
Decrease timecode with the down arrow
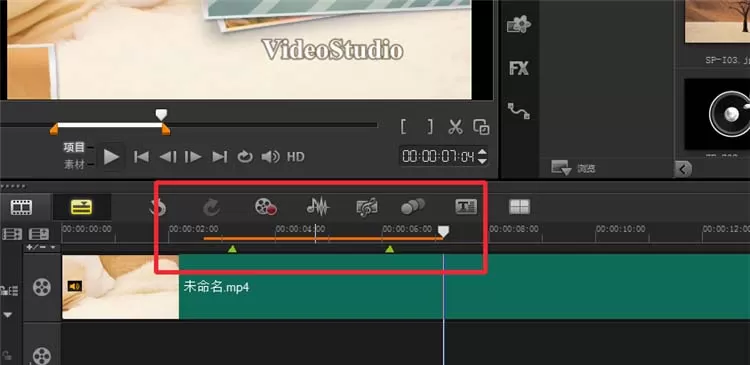tap(482, 161)
